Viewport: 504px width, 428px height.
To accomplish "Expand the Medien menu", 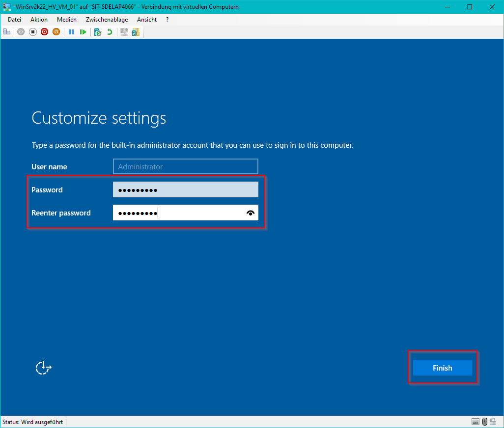I will point(67,20).
